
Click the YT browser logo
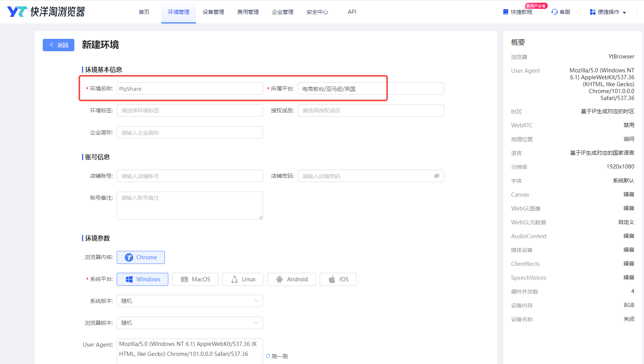pos(46,12)
